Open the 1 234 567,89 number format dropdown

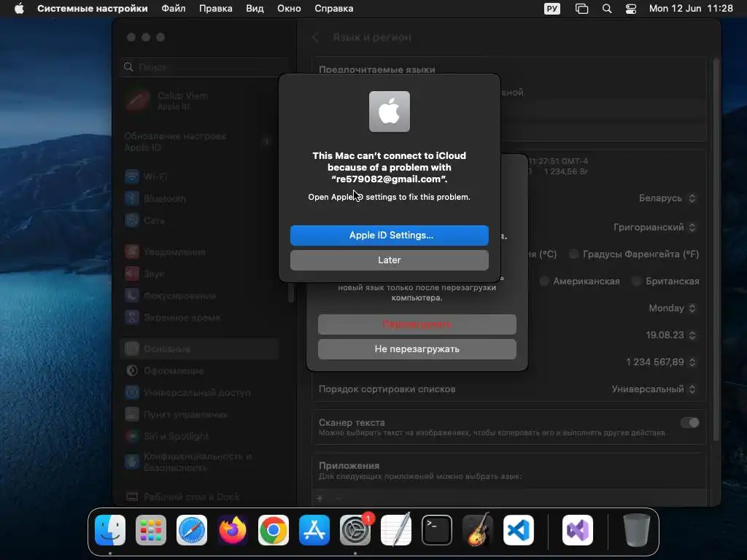click(x=661, y=362)
